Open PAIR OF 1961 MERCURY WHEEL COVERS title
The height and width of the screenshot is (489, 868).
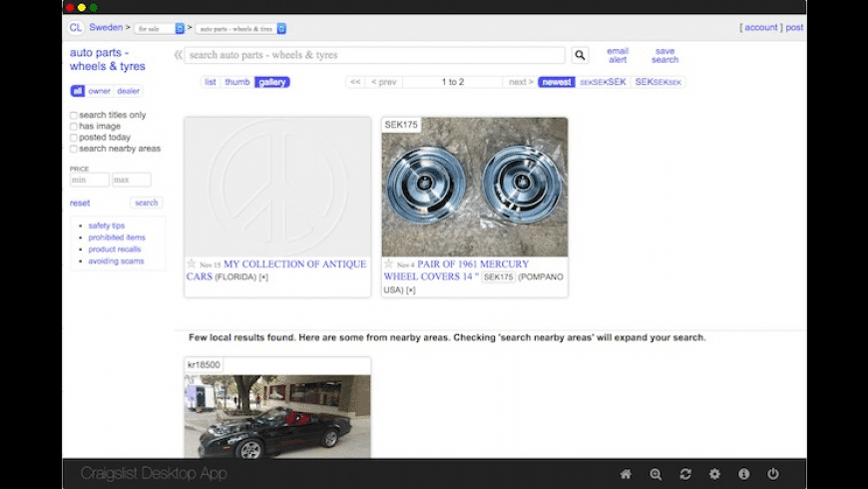[457, 270]
